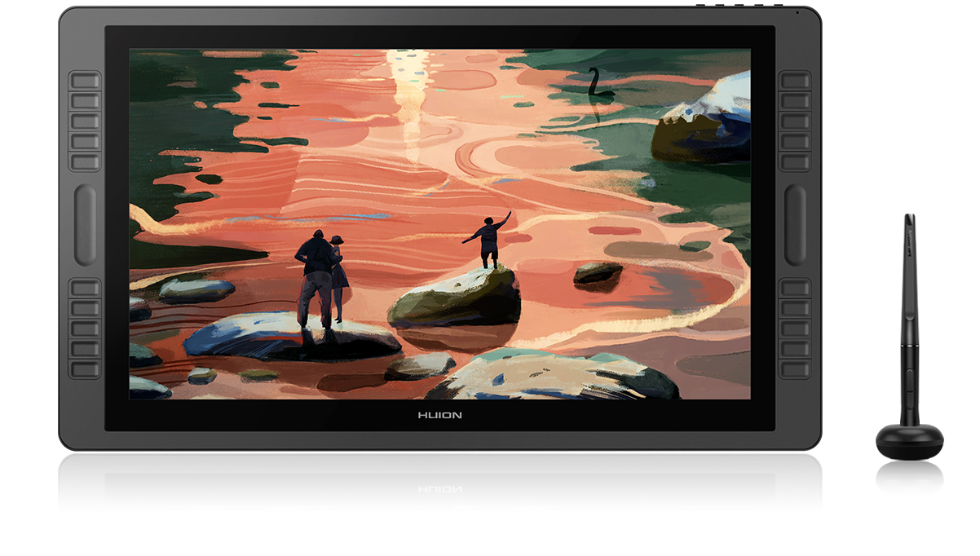This screenshot has height=556, width=980.
Task: Click the HUION logo on the bezel
Action: coord(439,415)
